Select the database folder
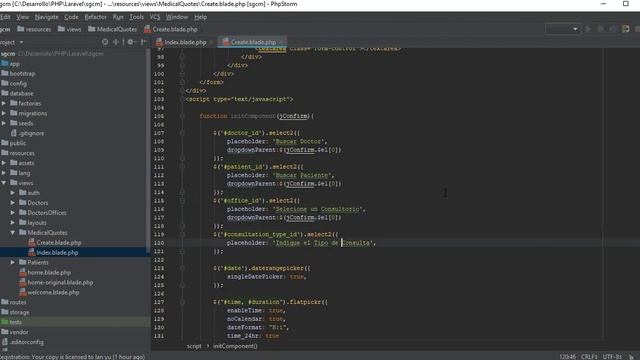Screen dimensions: 640x360 (18, 93)
